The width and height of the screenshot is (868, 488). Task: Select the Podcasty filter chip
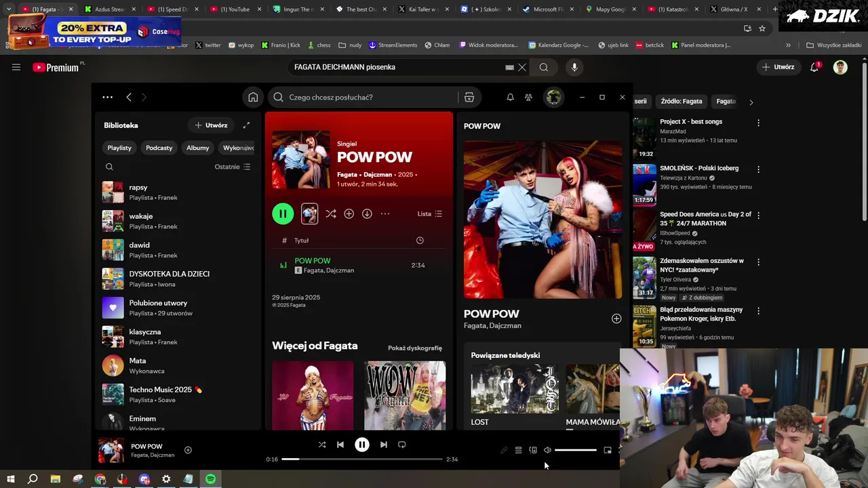coord(159,148)
